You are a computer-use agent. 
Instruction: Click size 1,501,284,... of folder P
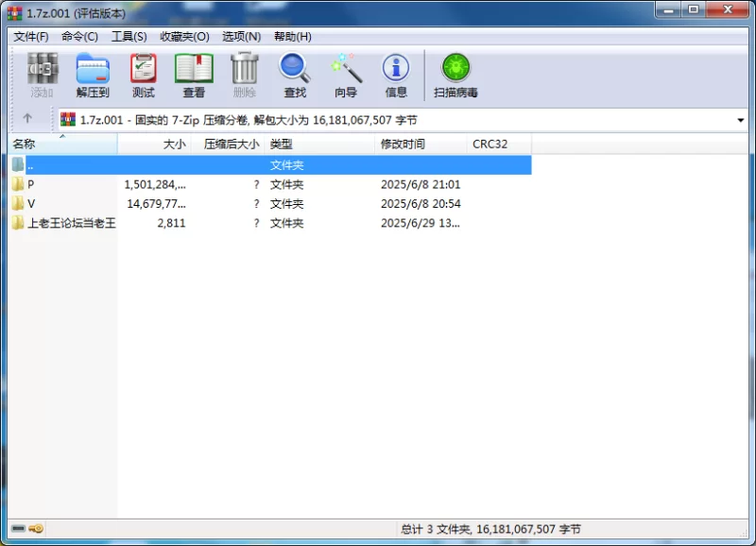coord(155,184)
